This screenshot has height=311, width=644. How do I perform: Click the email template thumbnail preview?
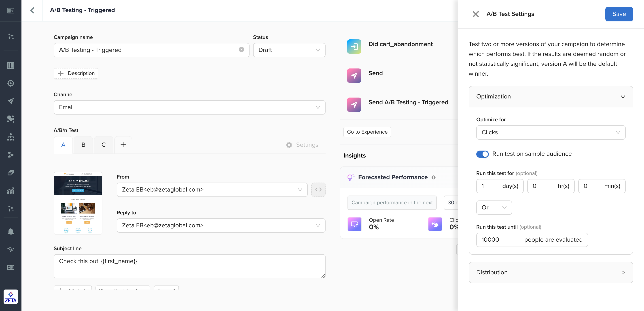(78, 203)
